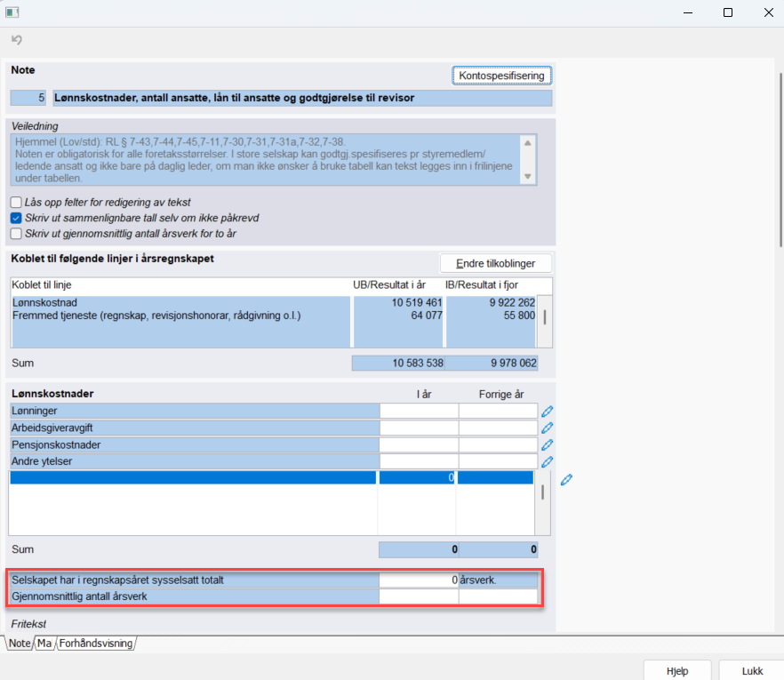Click the undo arrow icon in toolbar
784x680 pixels.
17,39
